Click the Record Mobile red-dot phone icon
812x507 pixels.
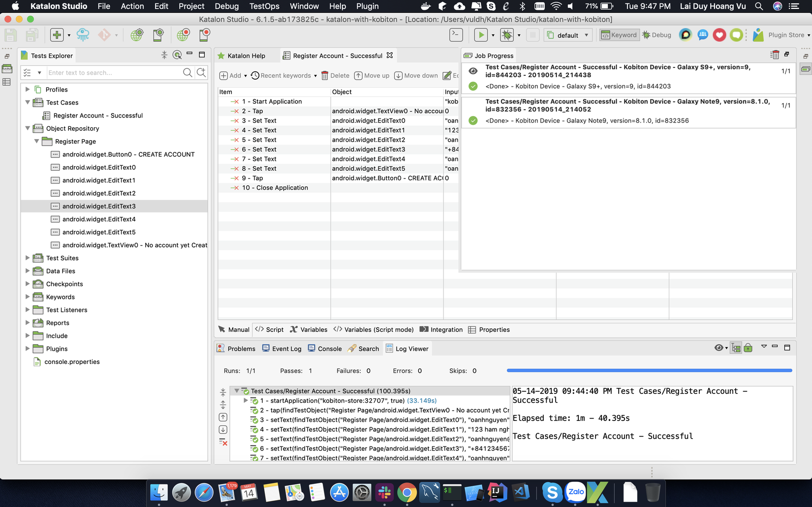click(x=204, y=35)
